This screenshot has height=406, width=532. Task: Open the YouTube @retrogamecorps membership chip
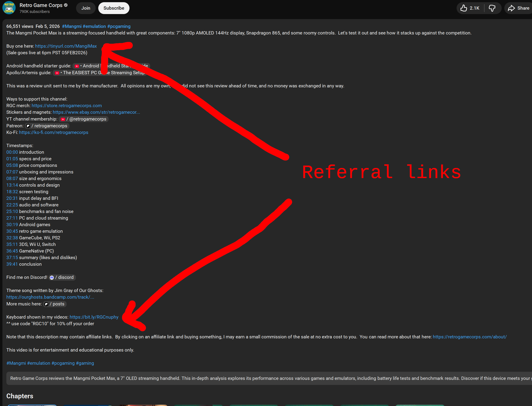point(84,119)
